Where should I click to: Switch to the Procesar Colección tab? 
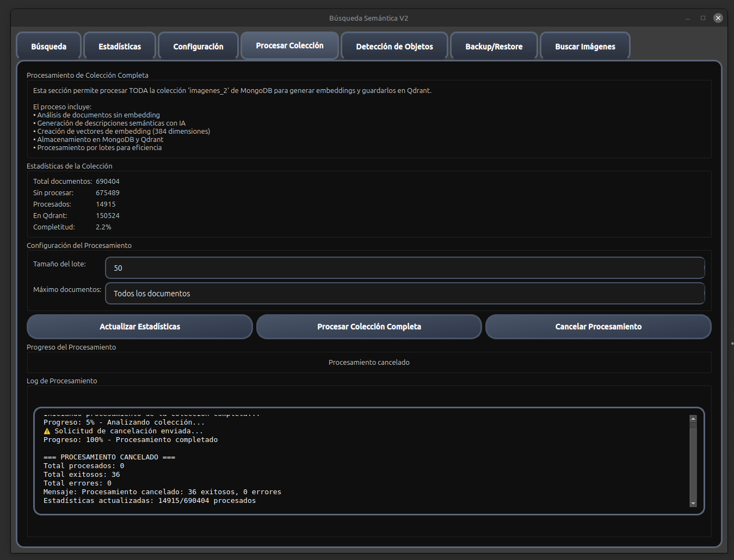tap(289, 45)
